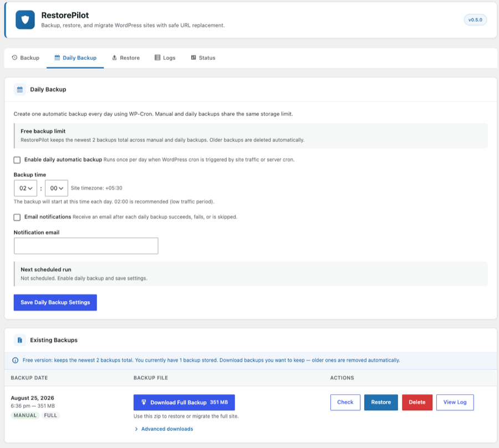499x448 pixels.
Task: Open the backup minute dropdown showing 00
Action: 57,188
